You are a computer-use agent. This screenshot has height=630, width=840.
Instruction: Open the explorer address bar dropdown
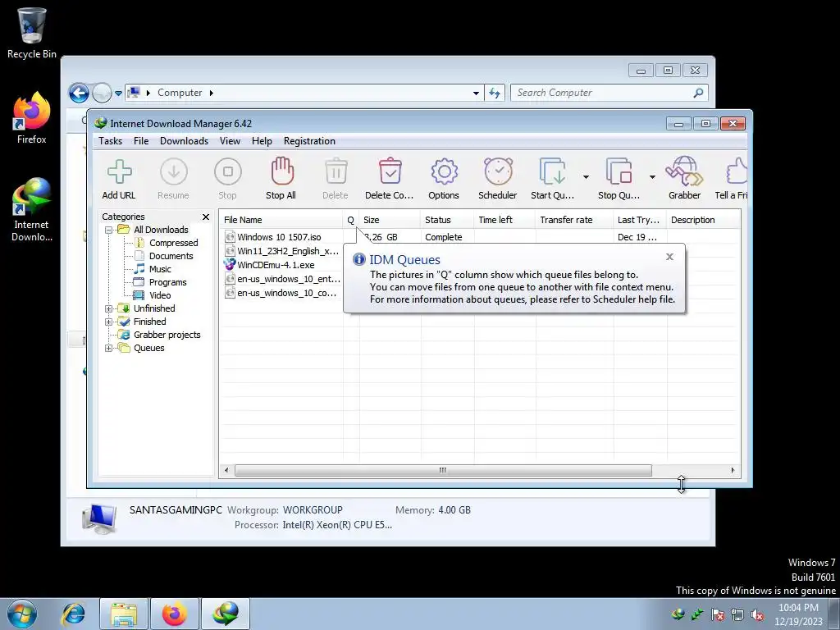pos(476,94)
